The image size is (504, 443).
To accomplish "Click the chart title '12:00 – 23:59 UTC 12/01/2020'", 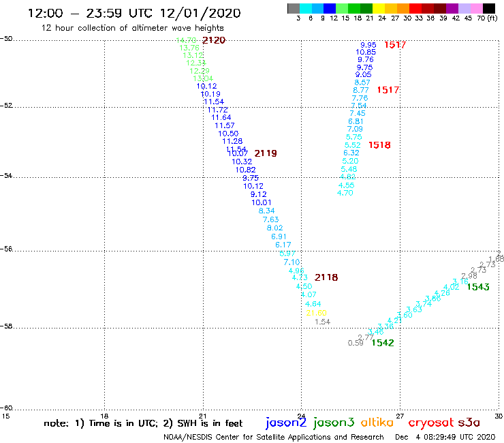I will tap(134, 13).
